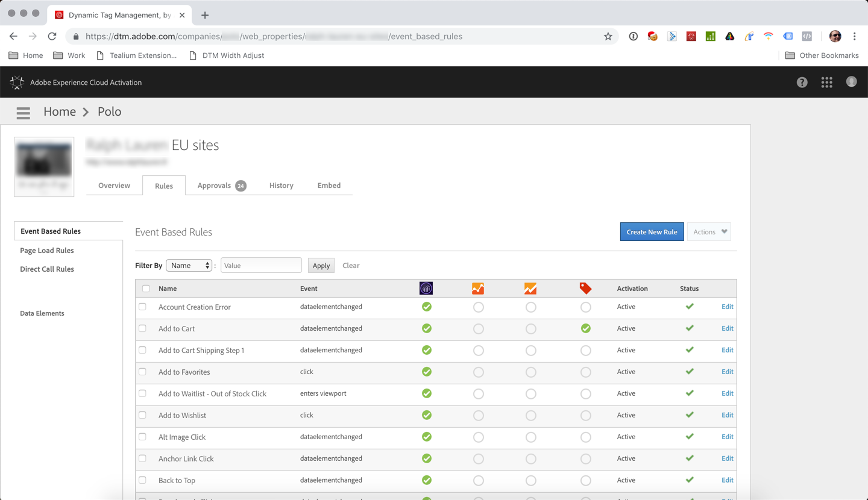This screenshot has width=868, height=500.
Task: Click the Adobe Experience Cloud logo
Action: [x=17, y=83]
